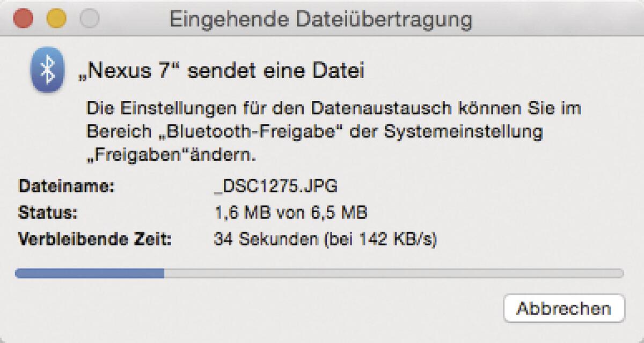Click the transfer progress bar

click(322, 273)
